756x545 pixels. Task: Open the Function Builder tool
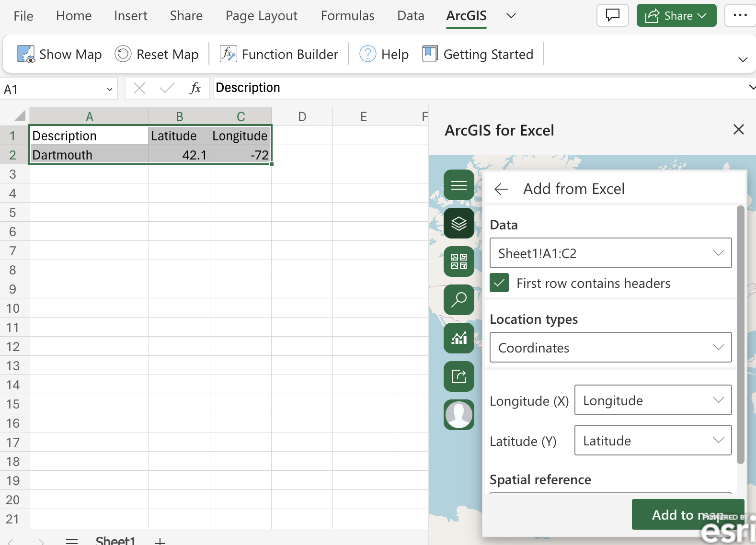[279, 54]
